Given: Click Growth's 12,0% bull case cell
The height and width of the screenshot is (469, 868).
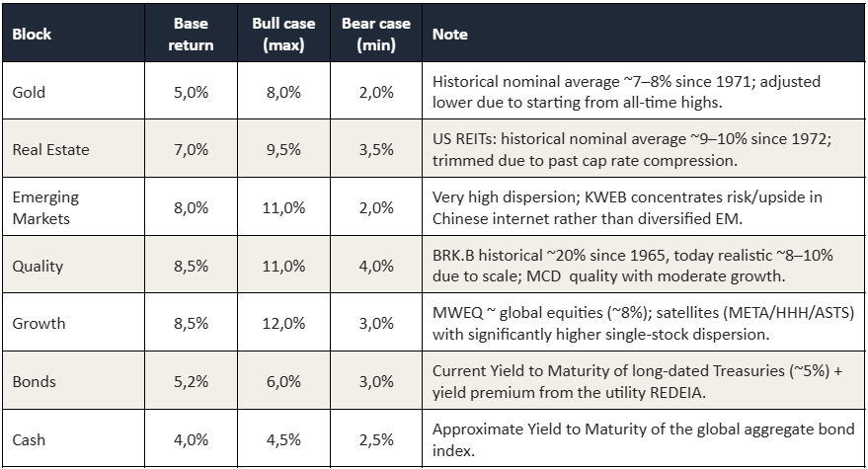Looking at the screenshot, I should click(284, 322).
